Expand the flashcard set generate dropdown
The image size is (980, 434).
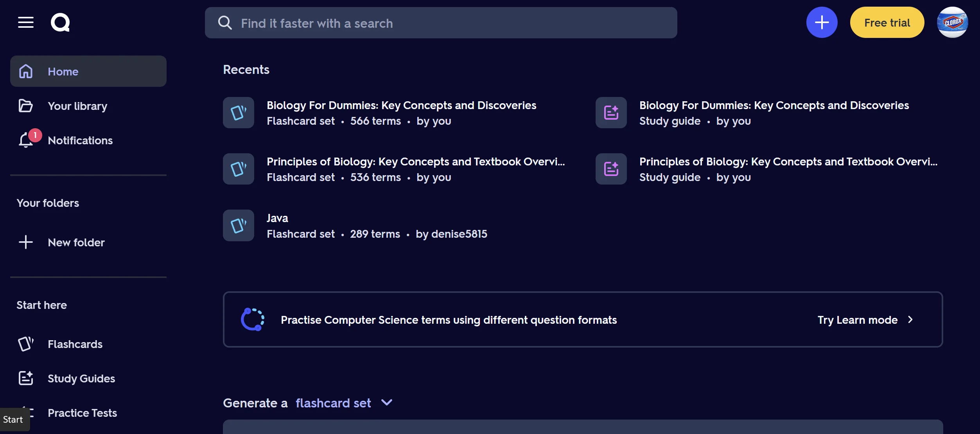pyautogui.click(x=386, y=402)
